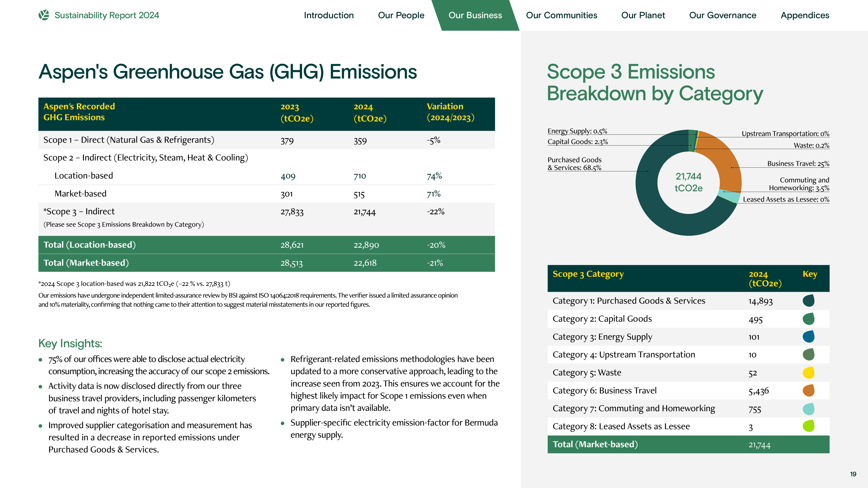Click the Energy Supply blue key swatch
Screen dimensions: 868x488
click(808, 336)
